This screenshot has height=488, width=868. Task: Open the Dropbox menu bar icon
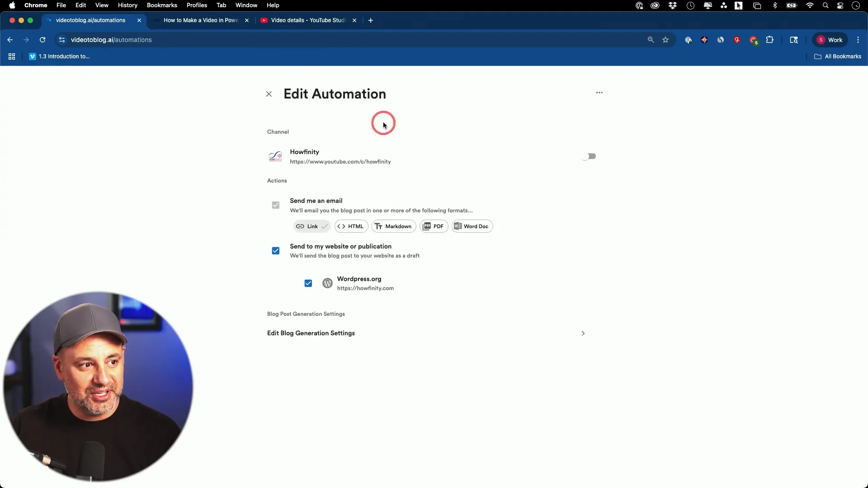(x=673, y=5)
